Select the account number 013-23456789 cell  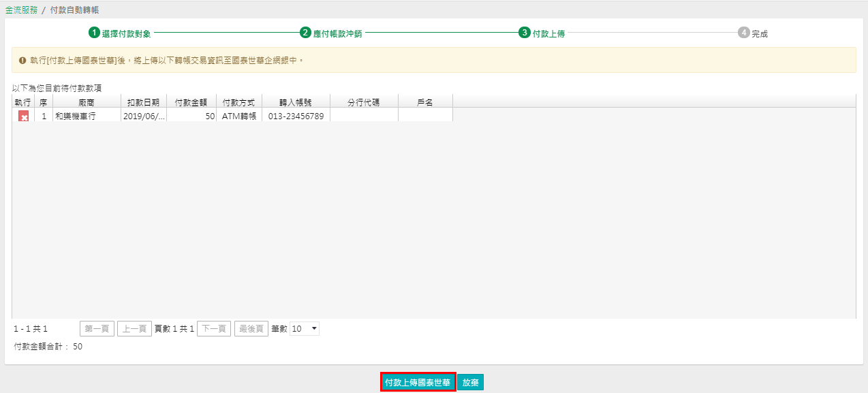click(x=296, y=116)
